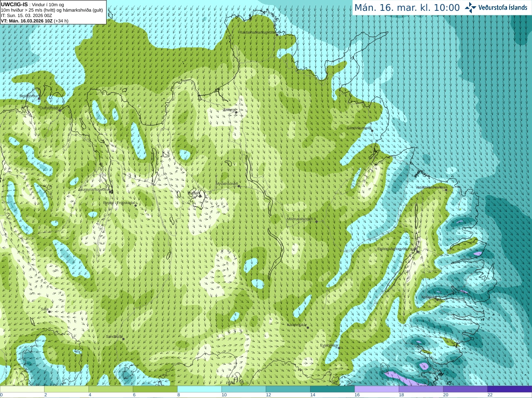Click the 10m hviður > 25 m/s description line

pos(52,10)
